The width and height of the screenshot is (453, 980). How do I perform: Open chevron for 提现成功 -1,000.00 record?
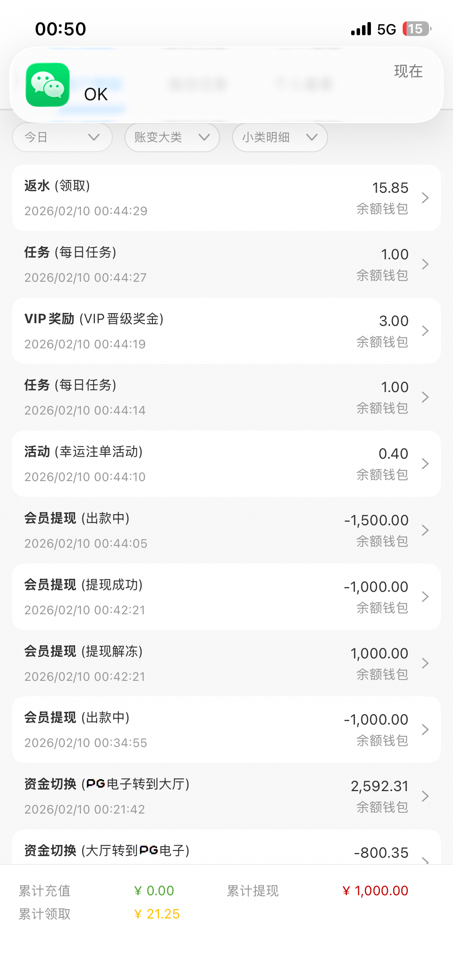click(x=425, y=597)
